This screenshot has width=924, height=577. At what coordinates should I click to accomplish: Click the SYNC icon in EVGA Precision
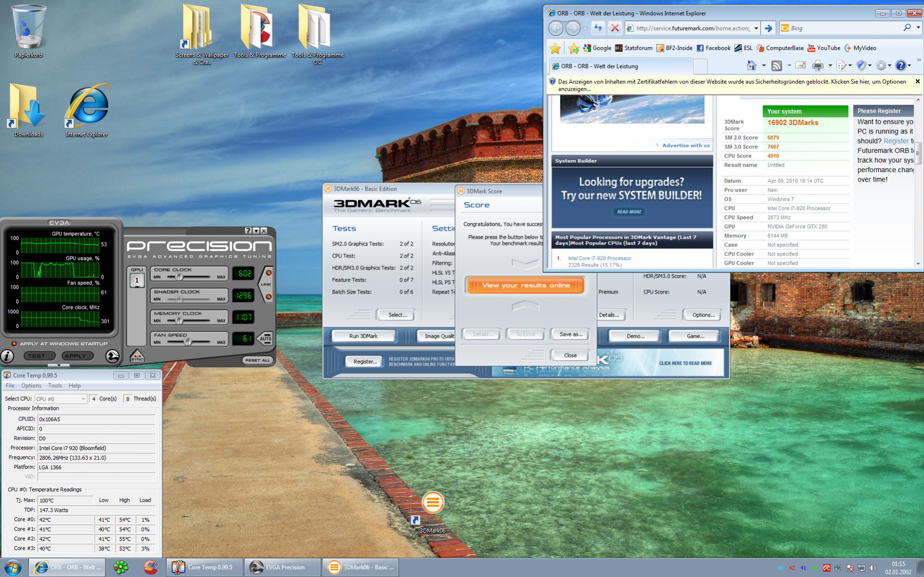point(137,356)
